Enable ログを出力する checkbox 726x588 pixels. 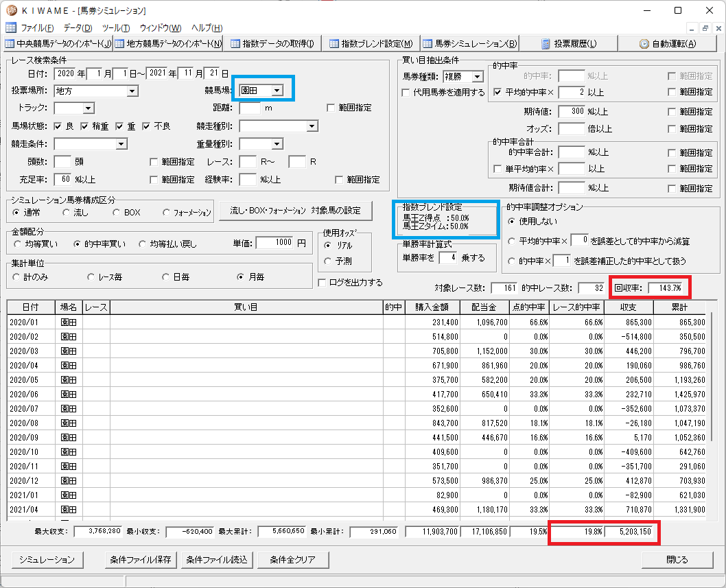[322, 283]
